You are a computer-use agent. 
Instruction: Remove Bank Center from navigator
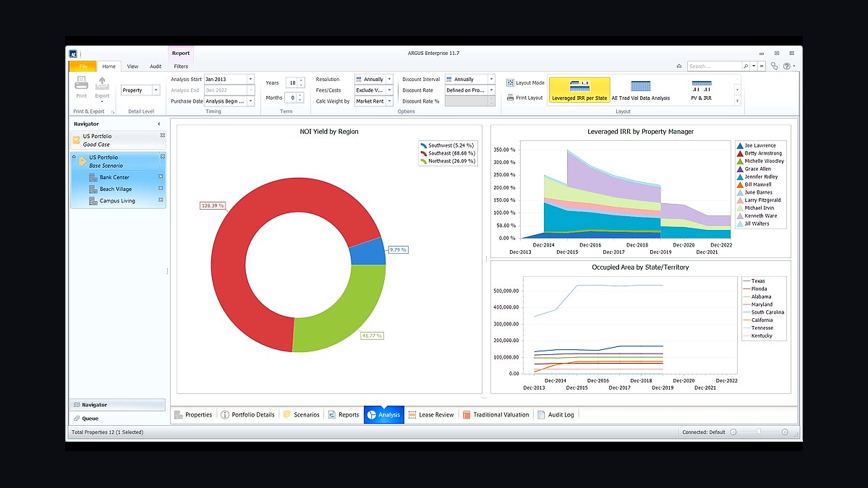[160, 177]
